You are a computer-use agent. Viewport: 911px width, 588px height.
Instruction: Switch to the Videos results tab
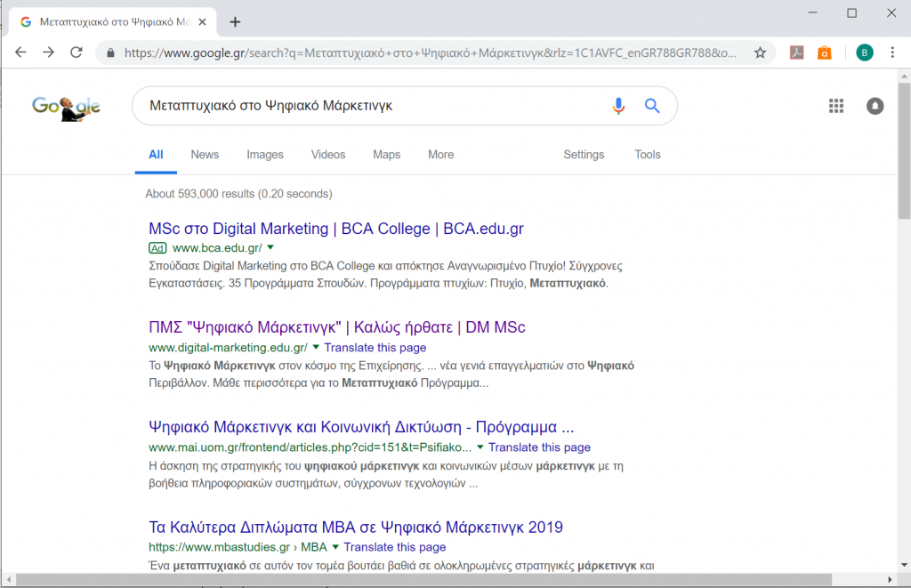[328, 155]
